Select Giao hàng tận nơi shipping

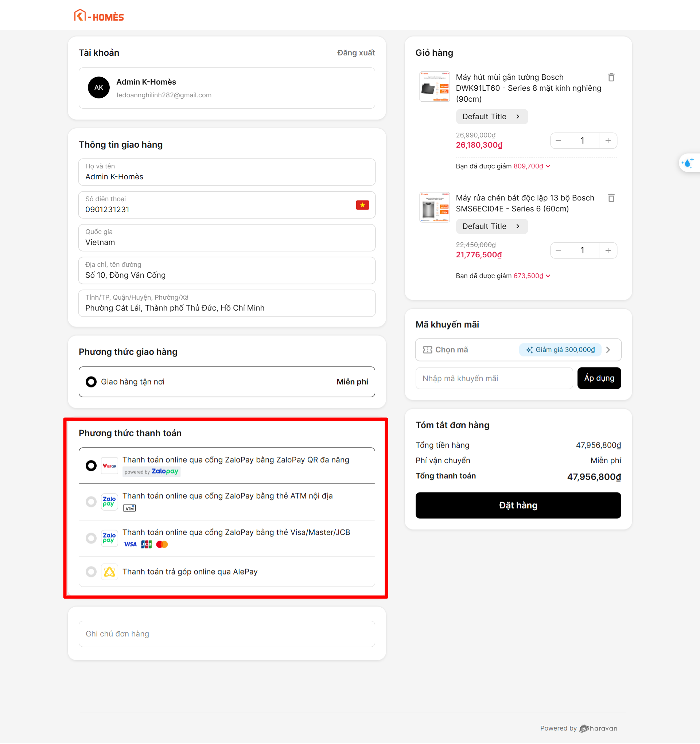(x=91, y=382)
